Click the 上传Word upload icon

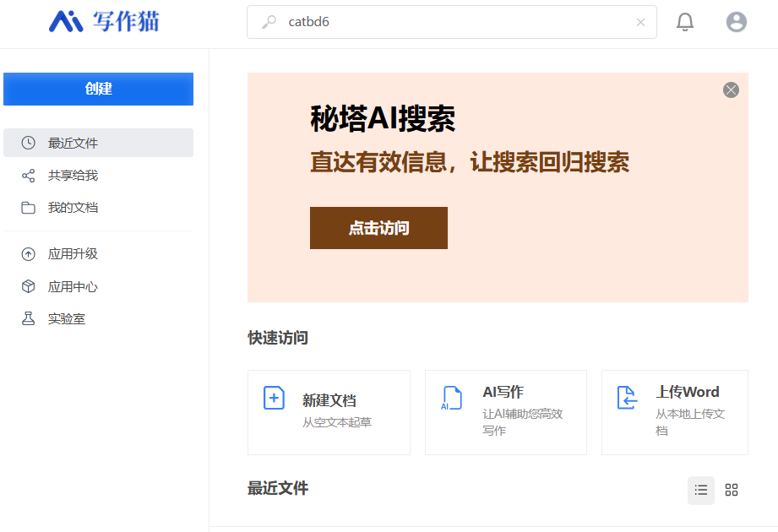[627, 398]
